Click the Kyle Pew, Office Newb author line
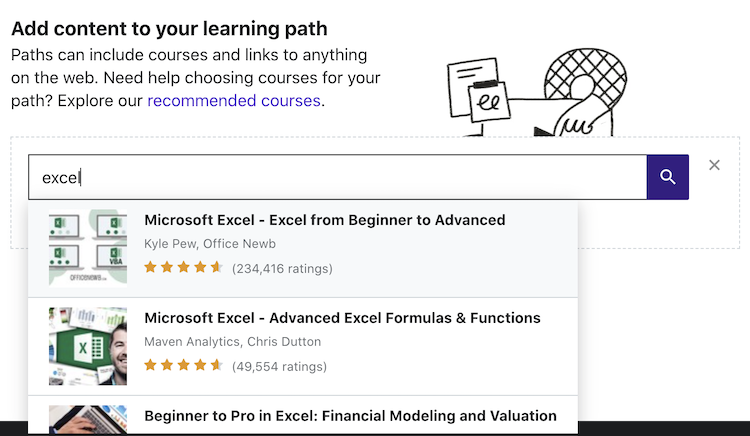The height and width of the screenshot is (436, 750). point(210,244)
